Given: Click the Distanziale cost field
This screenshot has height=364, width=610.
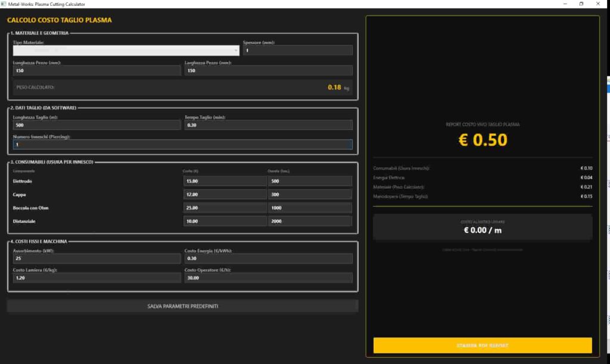Looking at the screenshot, I should 225,221.
